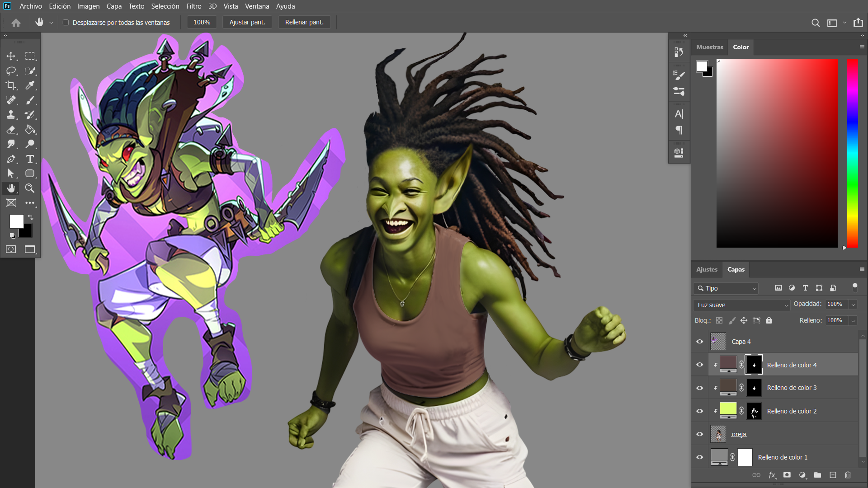Select the Paint Bucket tool
The height and width of the screenshot is (488, 868).
pos(30,130)
